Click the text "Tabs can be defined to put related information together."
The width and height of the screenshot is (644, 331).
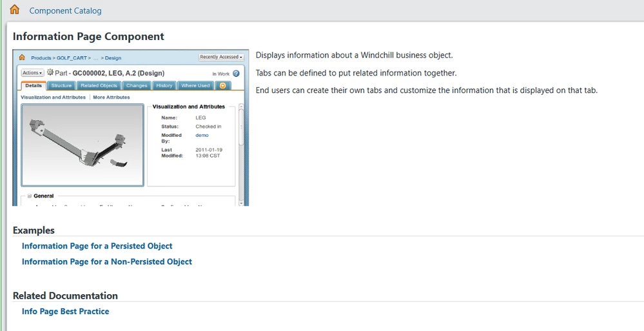356,73
